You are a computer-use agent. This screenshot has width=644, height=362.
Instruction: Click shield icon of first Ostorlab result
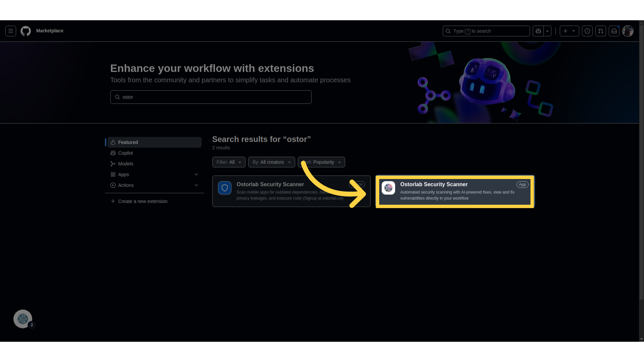[225, 188]
